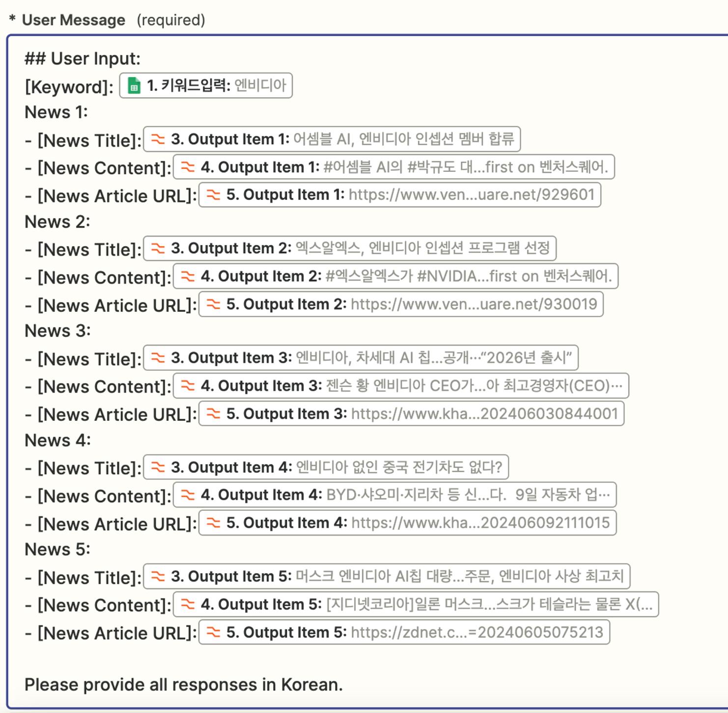Viewport: 728px width, 713px height.
Task: Click the 'News 2:' line
Action: [57, 221]
